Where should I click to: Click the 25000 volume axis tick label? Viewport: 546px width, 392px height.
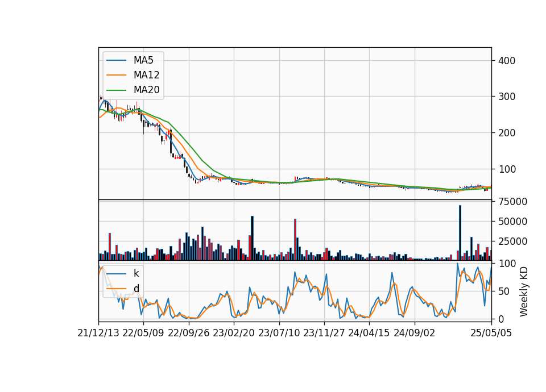click(512, 241)
